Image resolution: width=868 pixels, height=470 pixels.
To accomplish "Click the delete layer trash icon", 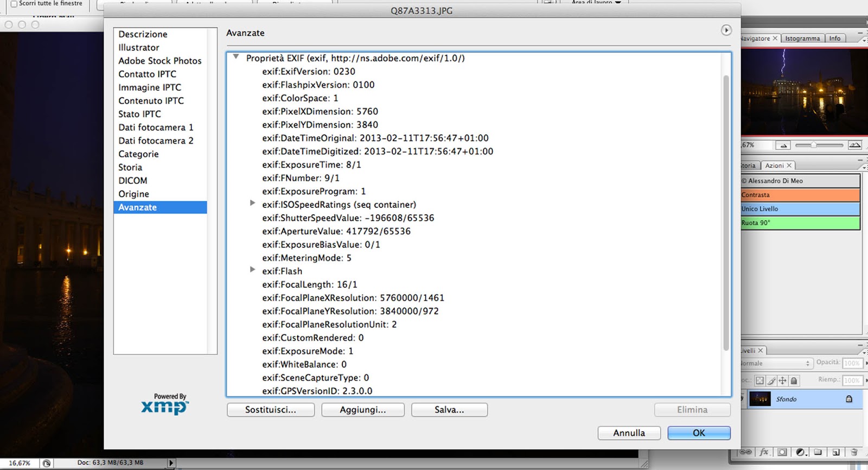I will (x=854, y=452).
